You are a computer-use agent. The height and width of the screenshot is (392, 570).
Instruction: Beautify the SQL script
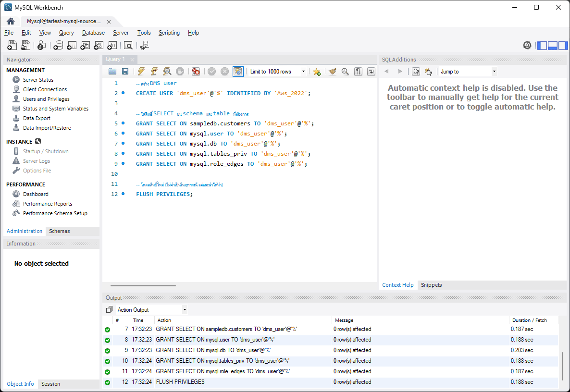point(332,72)
